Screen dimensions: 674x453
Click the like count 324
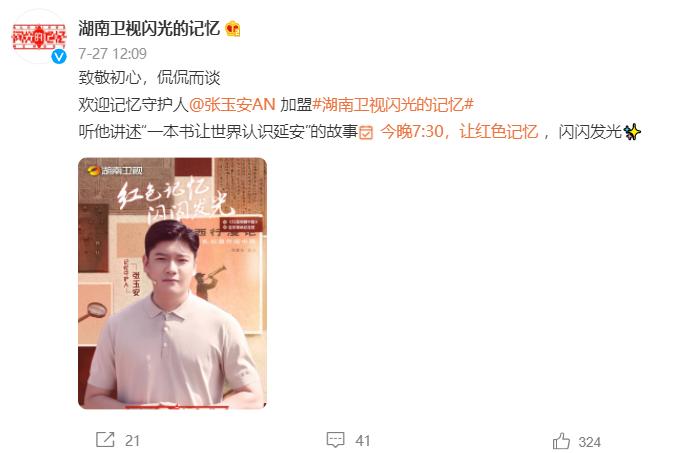(x=589, y=442)
